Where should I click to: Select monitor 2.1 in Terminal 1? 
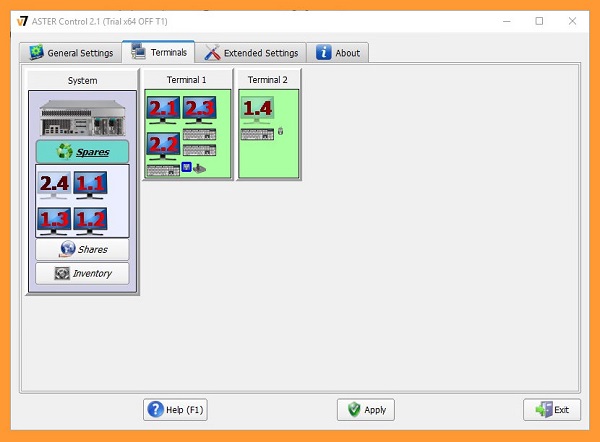tap(163, 110)
